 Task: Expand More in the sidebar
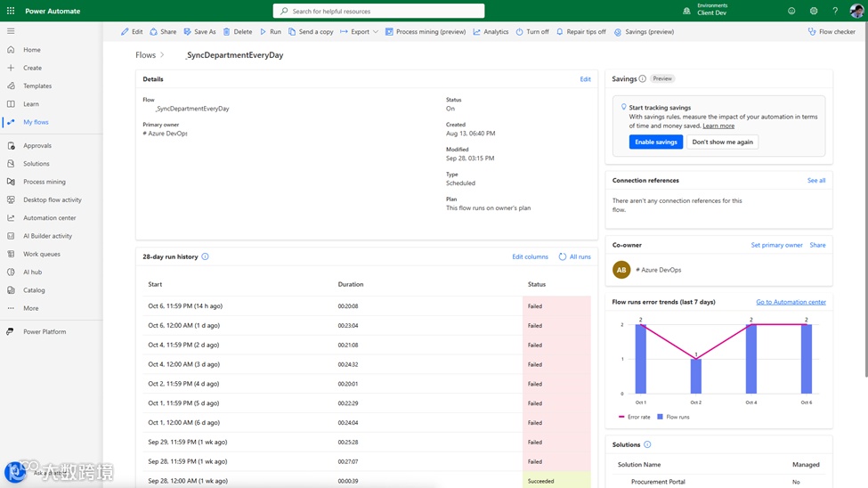30,308
